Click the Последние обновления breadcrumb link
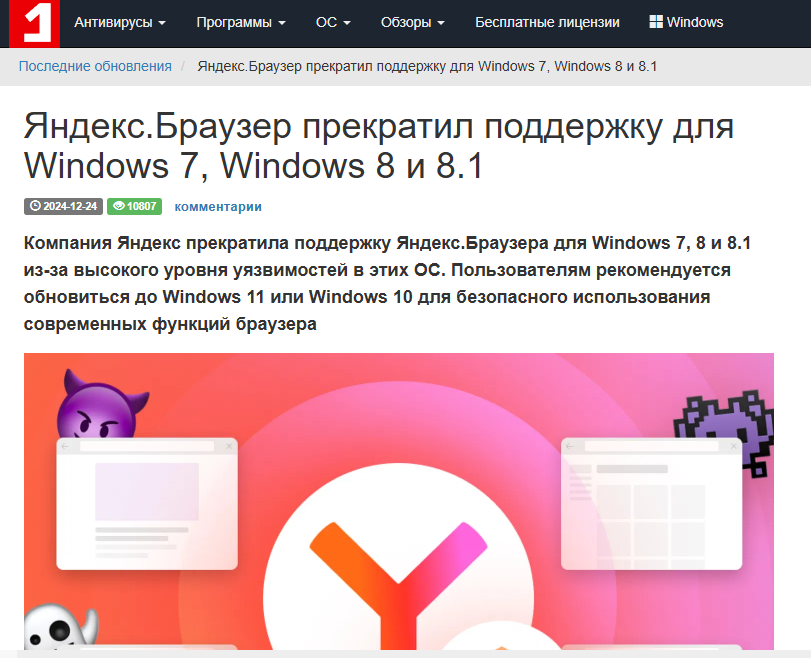811x658 pixels. (95, 66)
